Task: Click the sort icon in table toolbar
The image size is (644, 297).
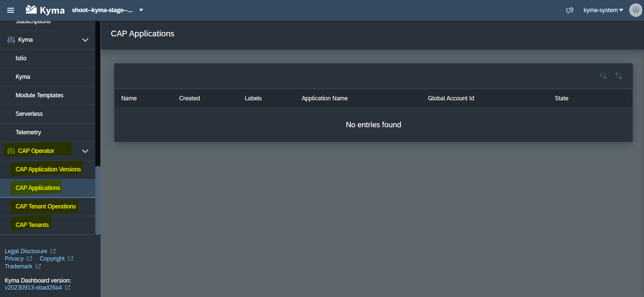Action: coord(618,76)
